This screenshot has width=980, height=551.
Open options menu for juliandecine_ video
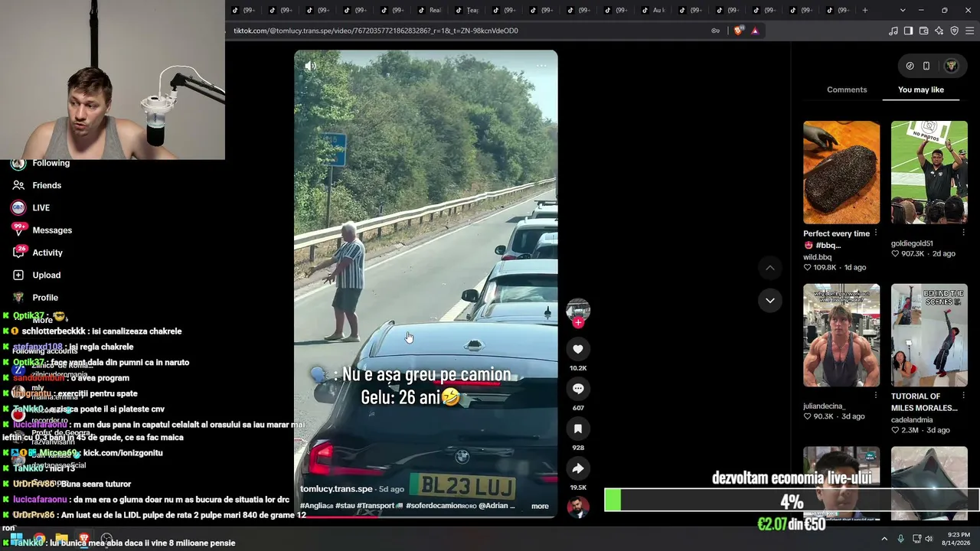pyautogui.click(x=876, y=396)
